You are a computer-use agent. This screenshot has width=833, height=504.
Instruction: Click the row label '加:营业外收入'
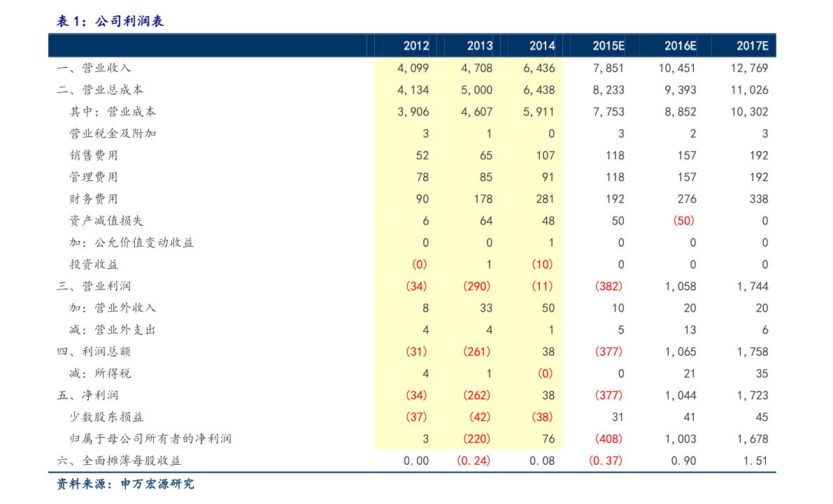click(113, 308)
